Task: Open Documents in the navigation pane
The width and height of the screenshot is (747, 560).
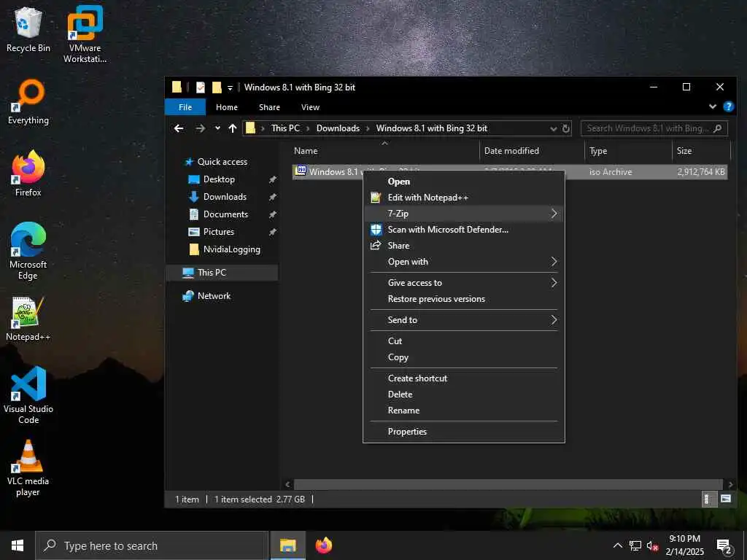Action: [225, 214]
